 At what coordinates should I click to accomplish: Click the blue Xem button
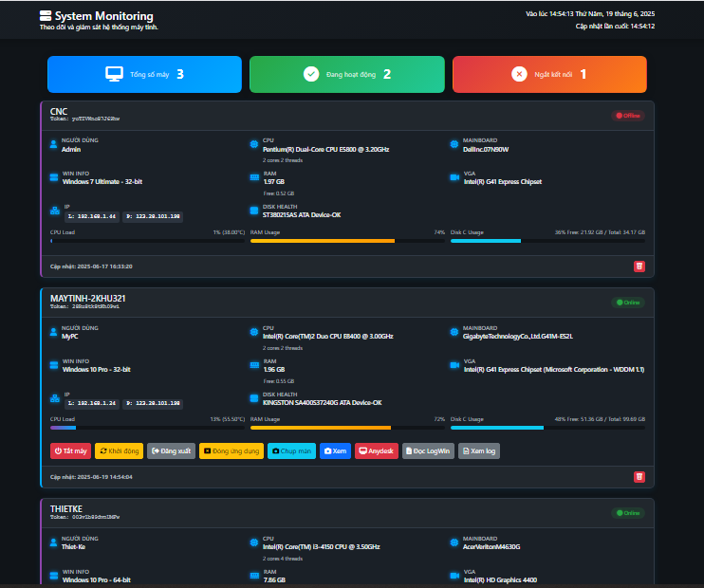pyautogui.click(x=335, y=451)
